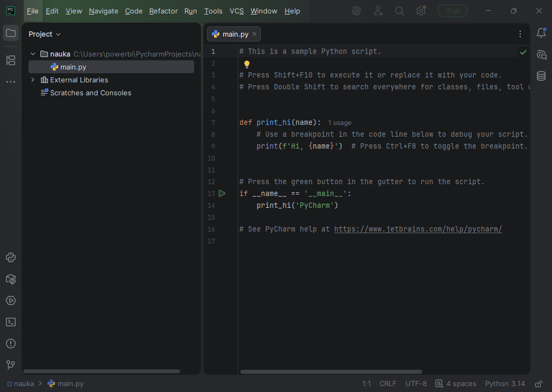Click the Project panel horizontal scrollbar
The image size is (552, 392).
pyautogui.click(x=101, y=371)
